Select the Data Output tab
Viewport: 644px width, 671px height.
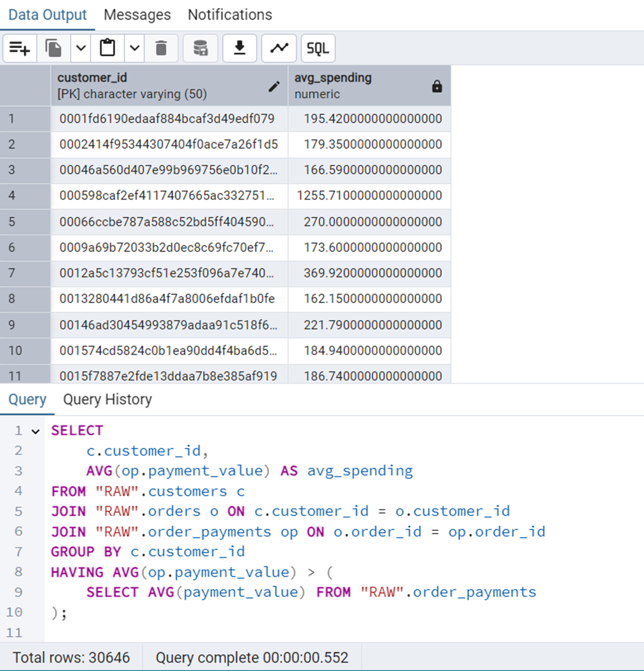47,15
